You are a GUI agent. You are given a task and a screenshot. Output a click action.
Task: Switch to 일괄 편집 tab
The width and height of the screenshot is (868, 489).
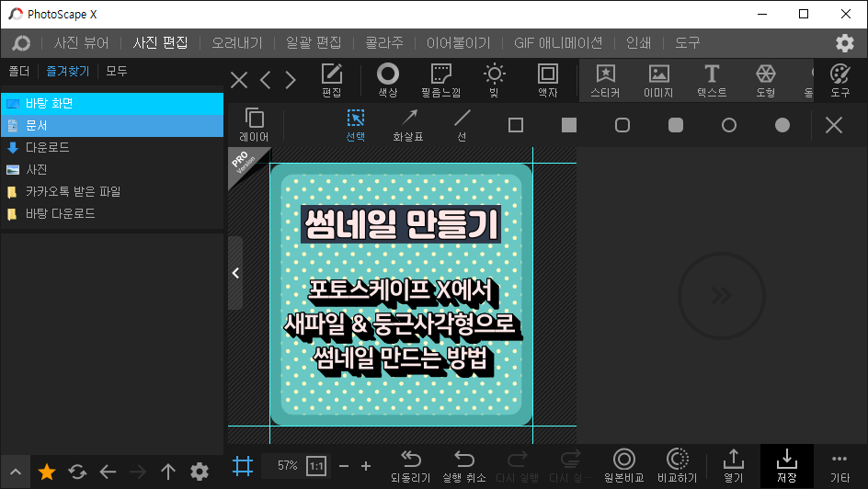click(314, 42)
